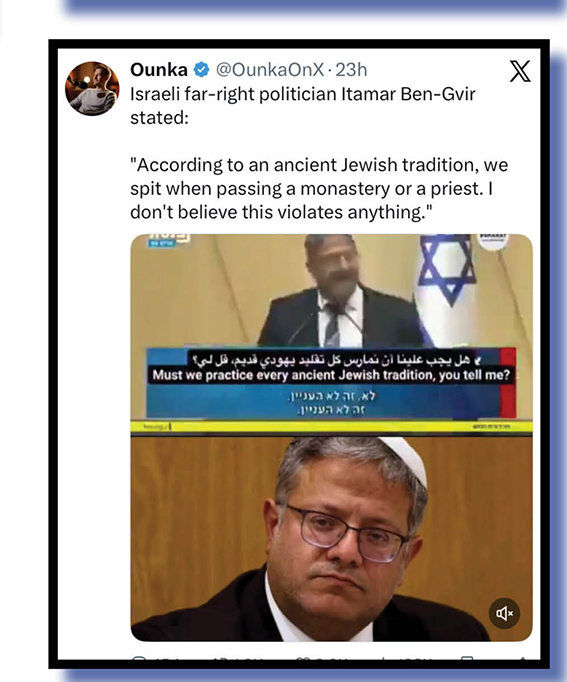This screenshot has height=682, width=567.
Task: Click the Hebrew caption text on the blue banner
Action: pyautogui.click(x=331, y=402)
